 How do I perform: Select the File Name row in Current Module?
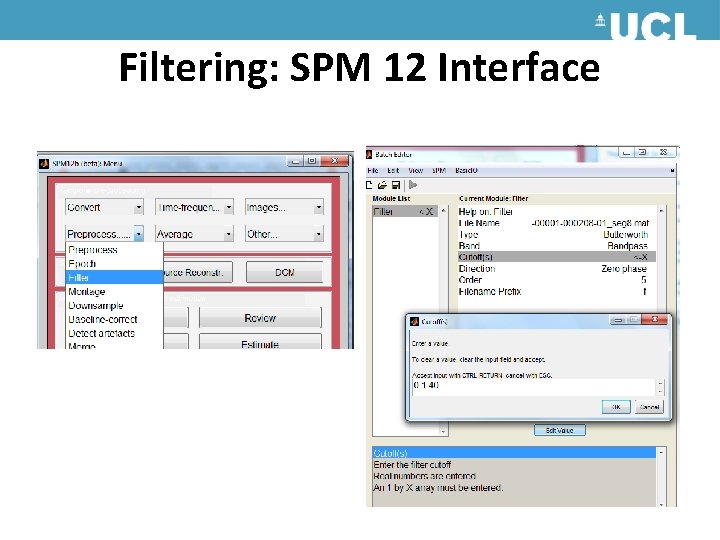[x=557, y=223]
